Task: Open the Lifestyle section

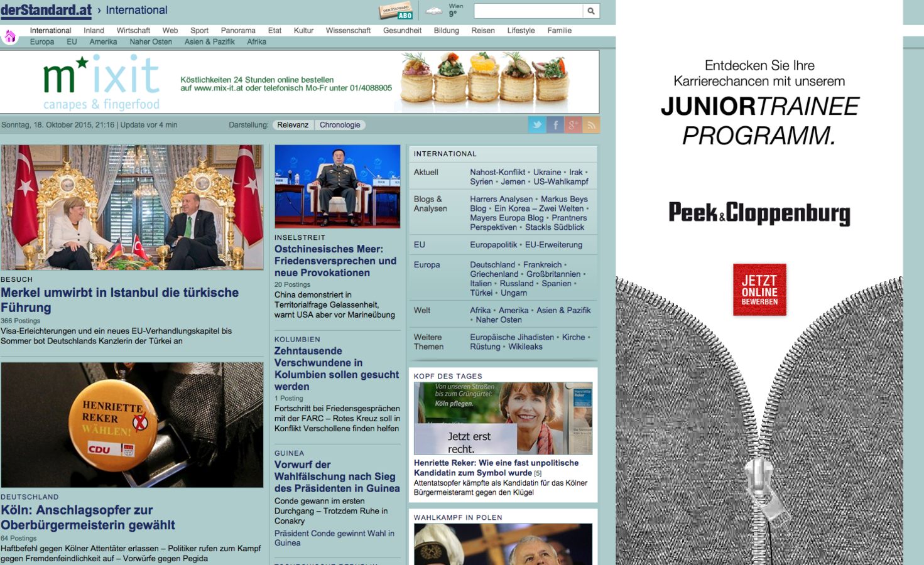Action: (521, 30)
